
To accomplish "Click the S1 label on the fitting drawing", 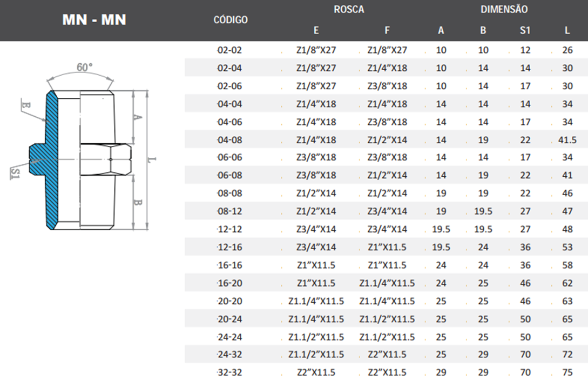I will click(15, 173).
